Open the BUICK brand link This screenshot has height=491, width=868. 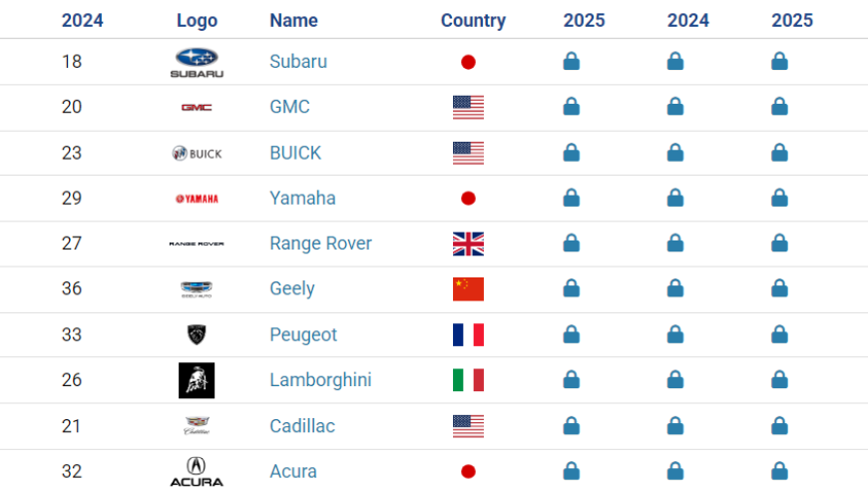click(295, 153)
